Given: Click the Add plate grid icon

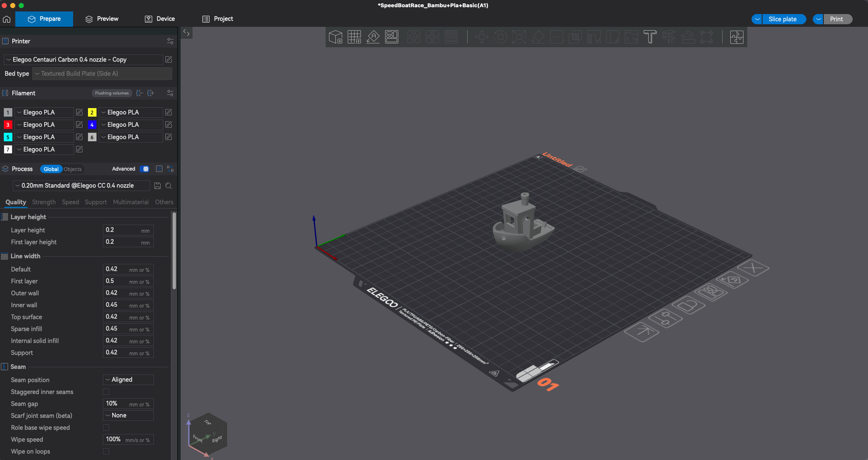Looking at the screenshot, I should 354,37.
